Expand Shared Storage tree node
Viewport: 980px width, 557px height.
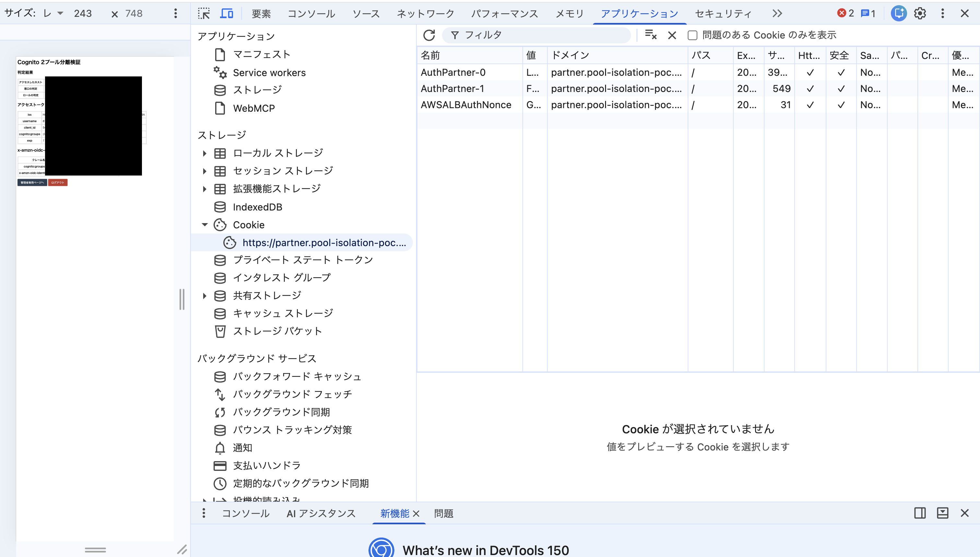click(204, 296)
